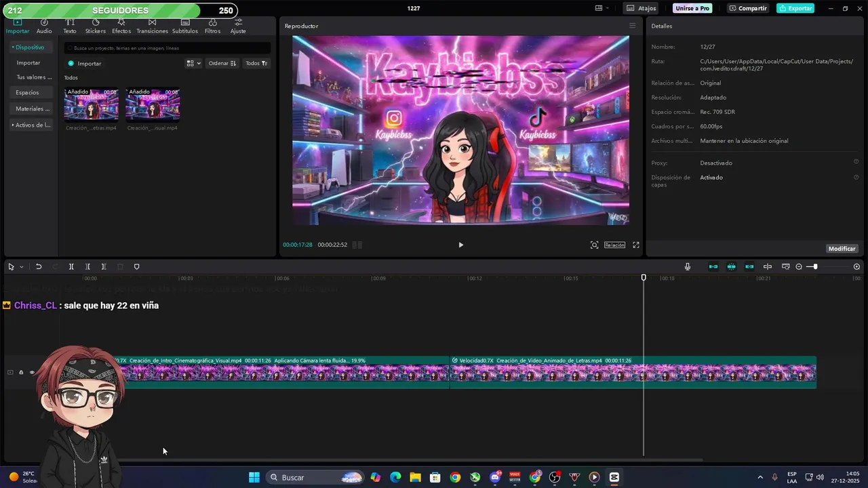This screenshot has width=868, height=488.
Task: Split the clip at the playhead
Action: click(x=71, y=267)
